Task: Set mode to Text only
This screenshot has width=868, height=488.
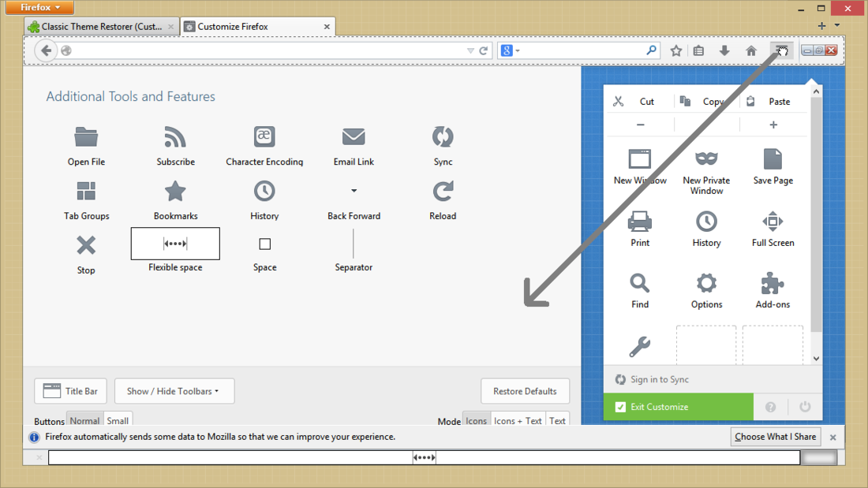Action: pos(557,420)
